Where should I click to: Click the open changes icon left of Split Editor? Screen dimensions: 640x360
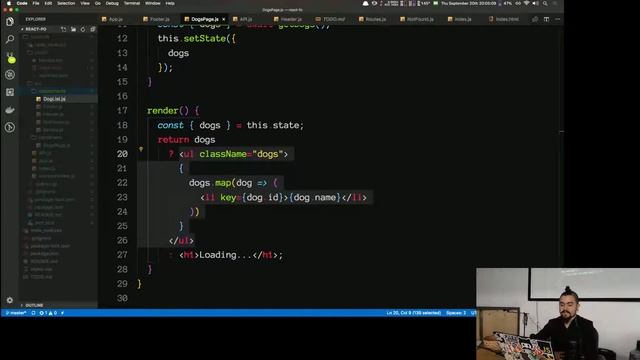(x=535, y=19)
